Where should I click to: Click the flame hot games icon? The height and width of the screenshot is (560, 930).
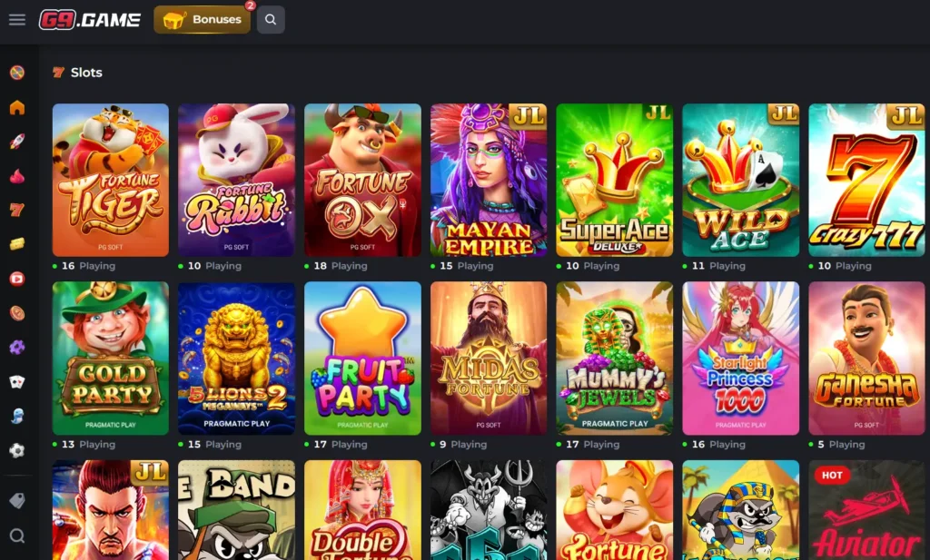tap(17, 176)
